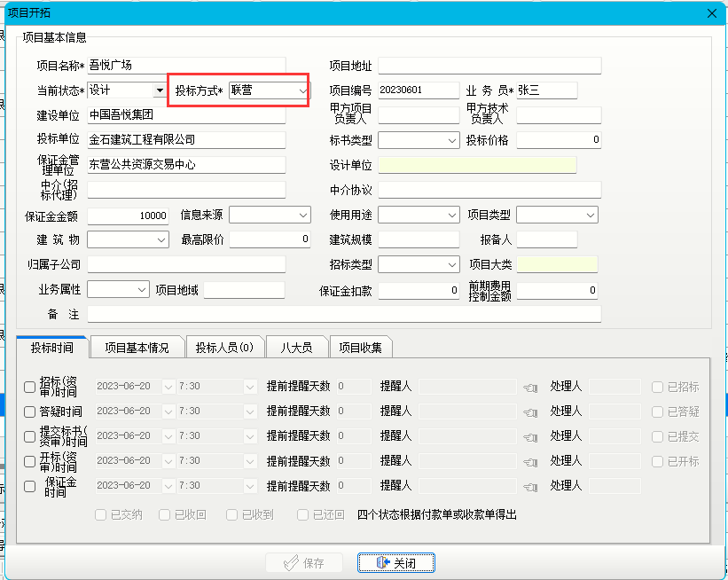
Task: Switch to the 项目基本情况 tab
Action: coord(137,348)
